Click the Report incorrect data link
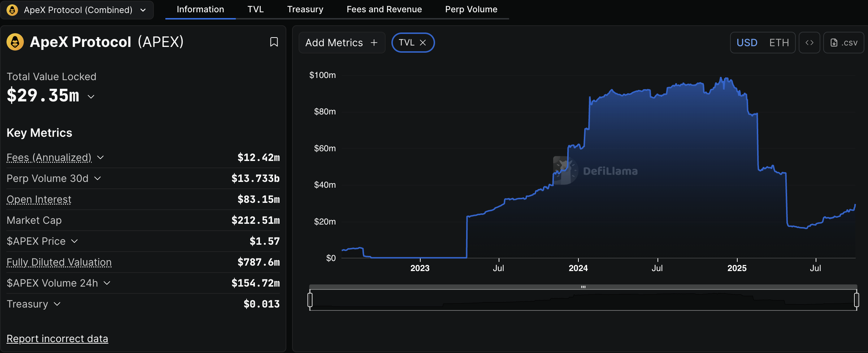Image resolution: width=868 pixels, height=353 pixels. [57, 339]
